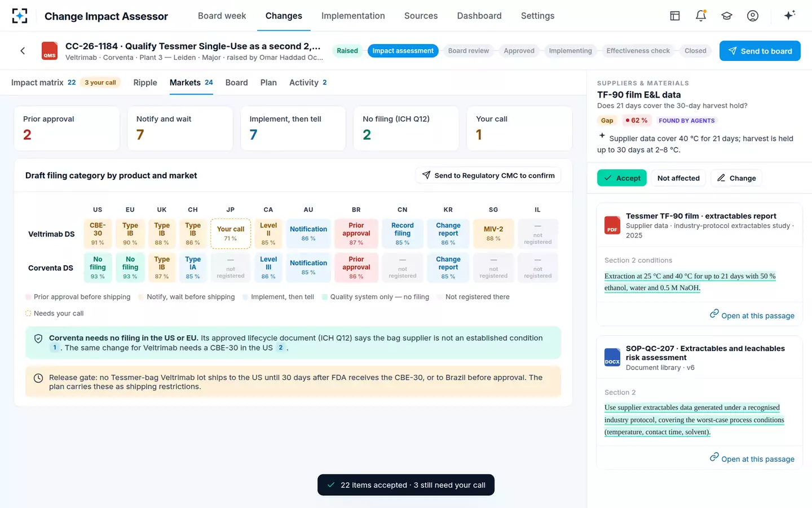
Task: Click the Prior approval summary card
Action: 67,128
